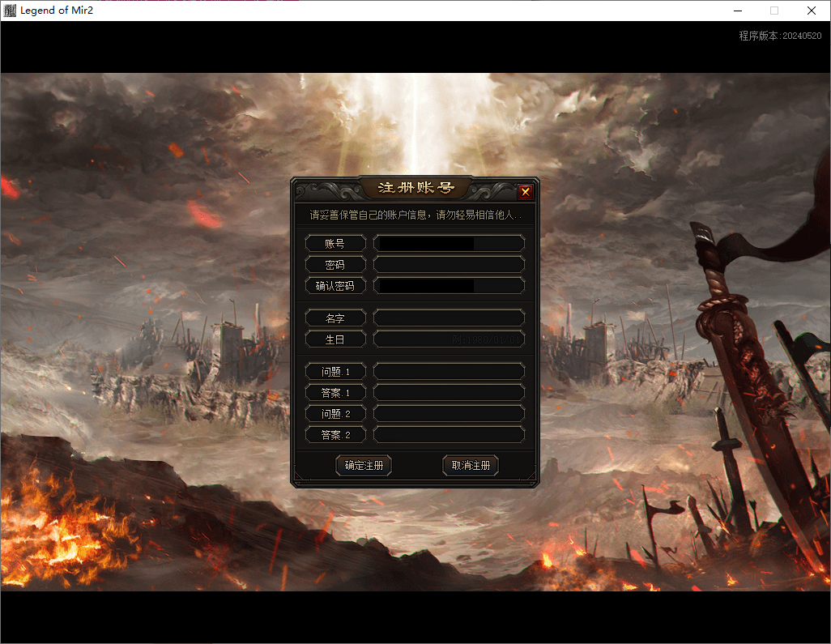Click the 问题.1 label
Screen dimensions: 831x644
tap(335, 372)
